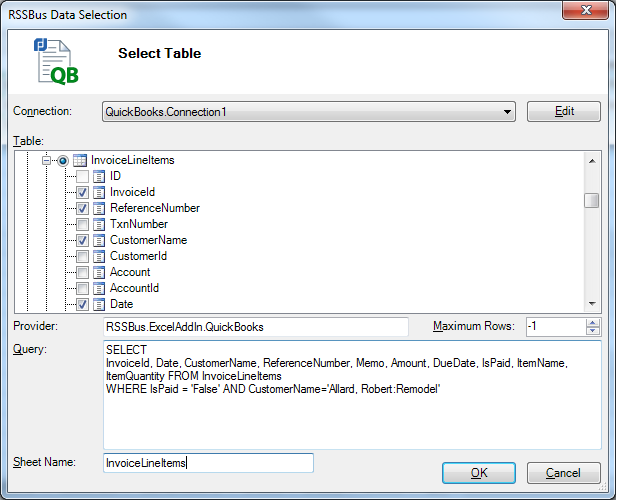Collapse the InvoiceLineItems tree node

[47, 160]
